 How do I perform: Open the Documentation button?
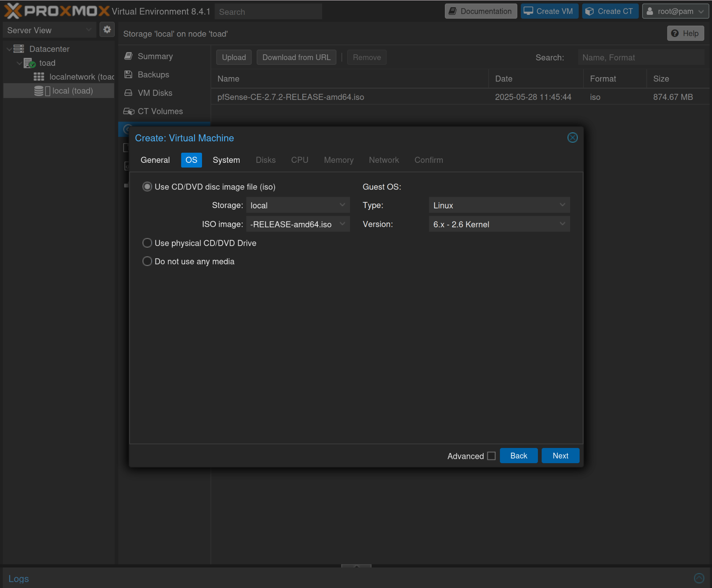[x=481, y=11]
